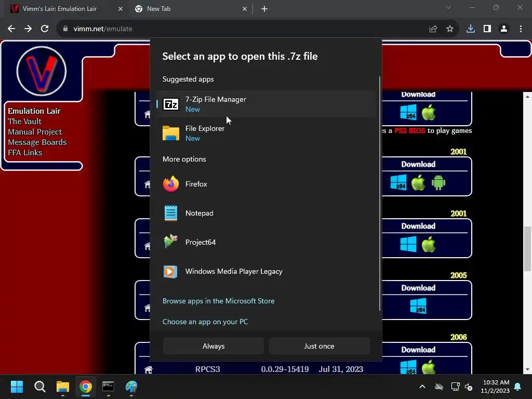Choose File Explorer to open file

point(267,133)
